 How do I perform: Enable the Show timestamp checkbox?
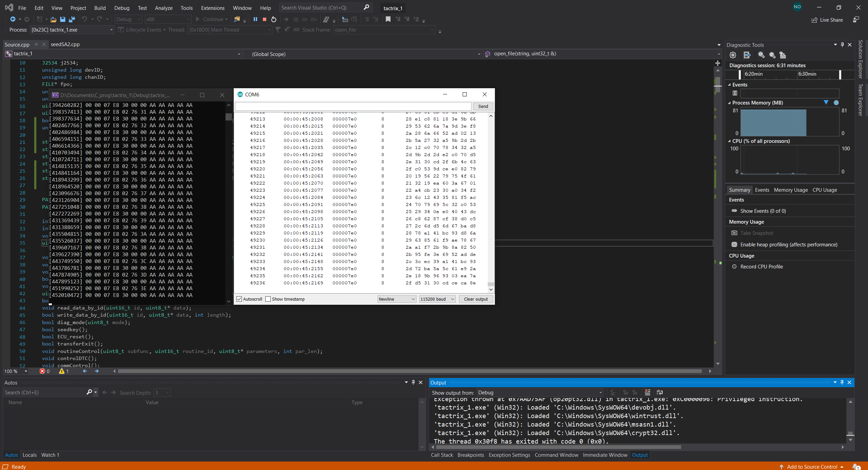pos(268,299)
